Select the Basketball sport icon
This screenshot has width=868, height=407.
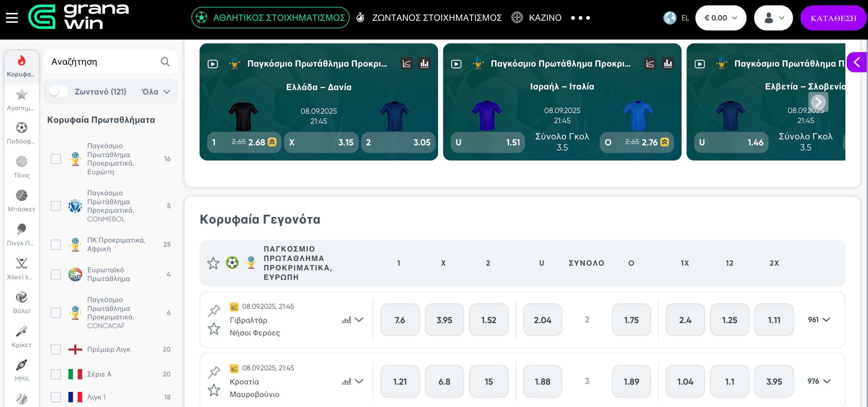pyautogui.click(x=21, y=200)
